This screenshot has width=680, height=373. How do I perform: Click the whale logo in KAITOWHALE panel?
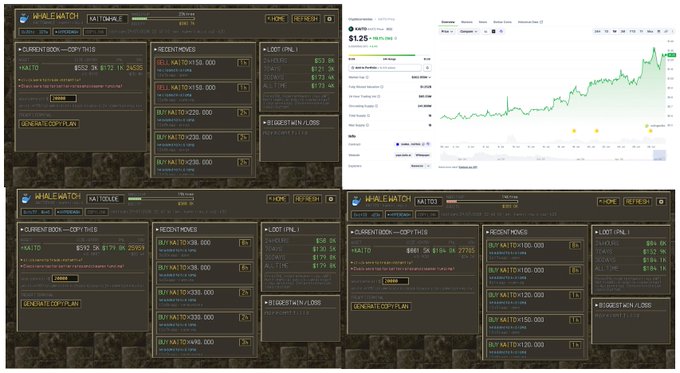click(25, 19)
